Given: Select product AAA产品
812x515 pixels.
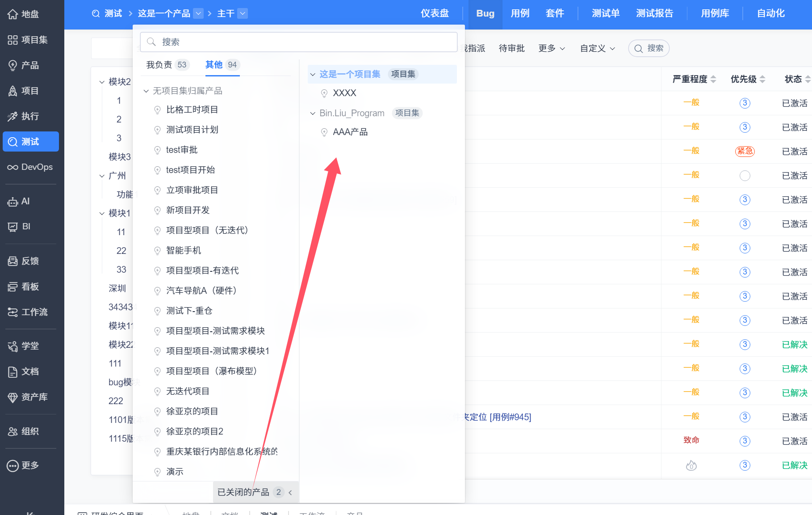Looking at the screenshot, I should click(x=350, y=132).
